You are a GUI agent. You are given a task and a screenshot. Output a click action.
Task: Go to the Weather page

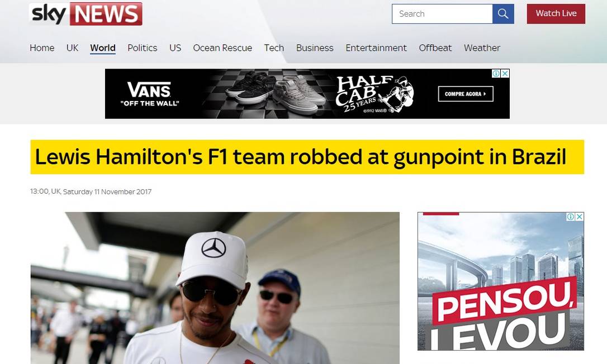click(482, 48)
